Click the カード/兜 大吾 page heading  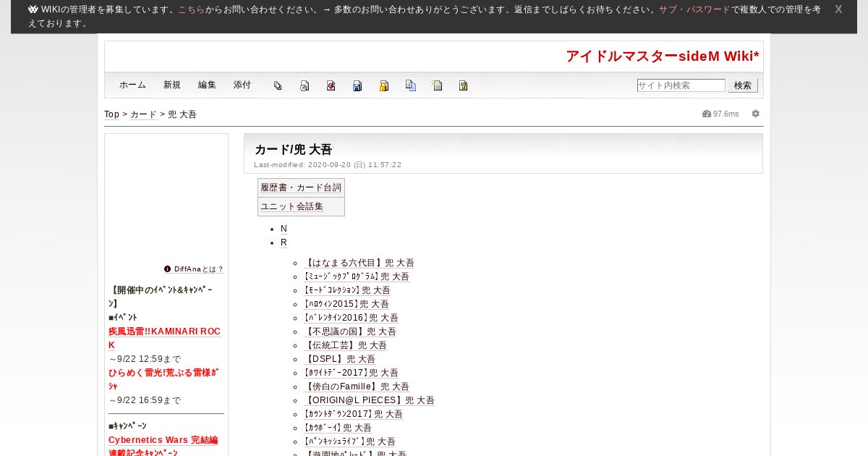pyautogui.click(x=293, y=149)
